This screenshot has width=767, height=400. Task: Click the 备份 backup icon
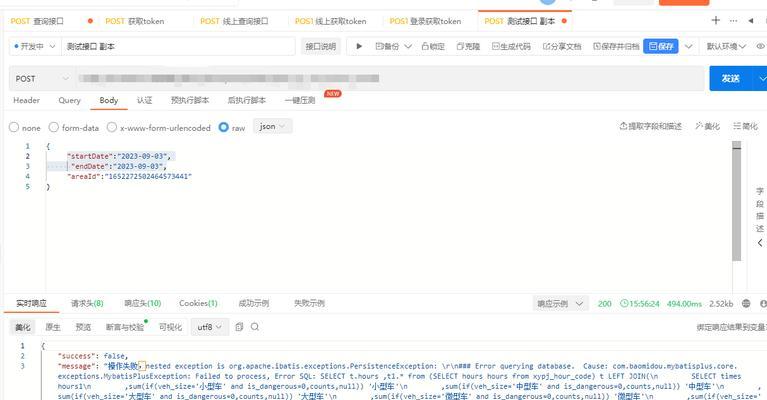379,46
